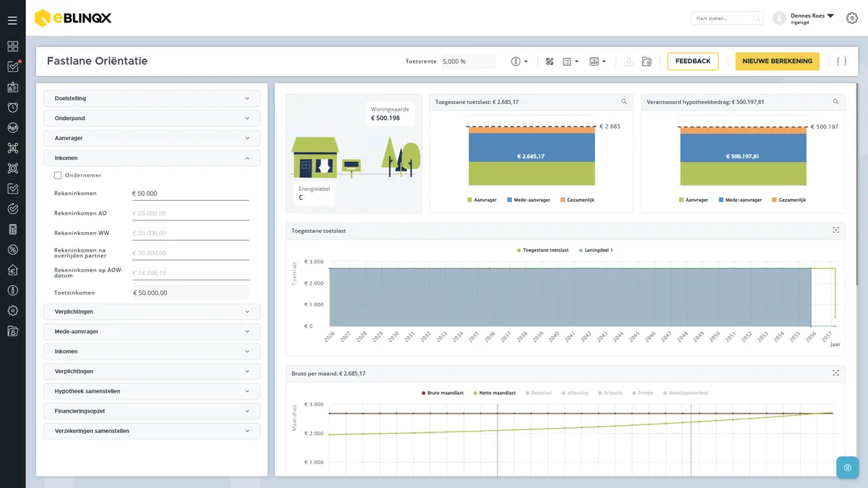
Task: Maximize the Toegestane toetslast timeline chart
Action: point(835,231)
